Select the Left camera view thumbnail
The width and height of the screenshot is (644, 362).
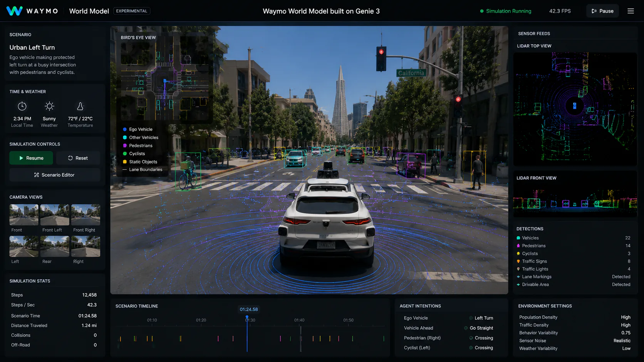click(x=24, y=246)
